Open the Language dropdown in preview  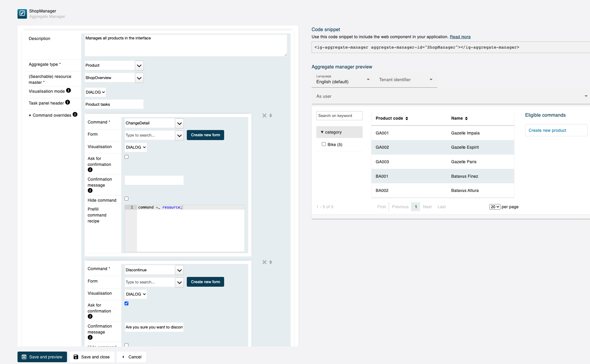(368, 79)
